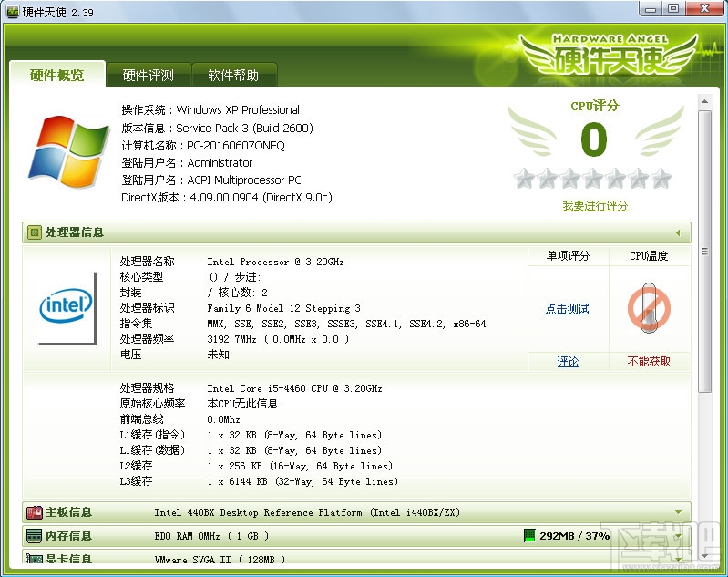Open the 评论 link
Viewport: 728px width, 577px height.
tap(568, 362)
